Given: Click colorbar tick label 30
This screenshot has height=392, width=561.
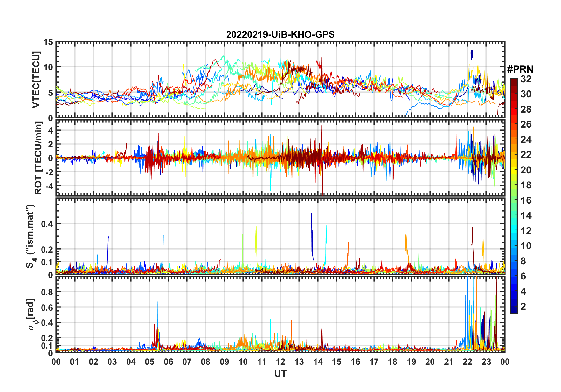Looking at the screenshot, I should pos(526,94).
